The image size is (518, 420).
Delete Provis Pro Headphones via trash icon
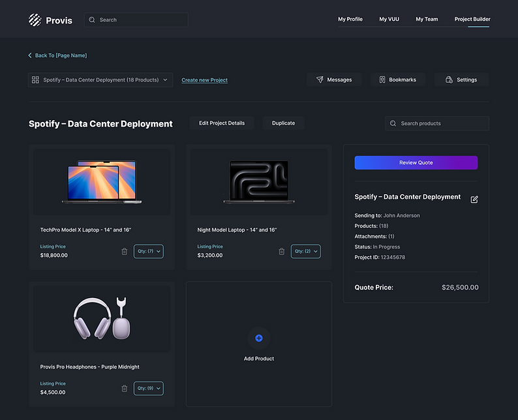point(124,389)
